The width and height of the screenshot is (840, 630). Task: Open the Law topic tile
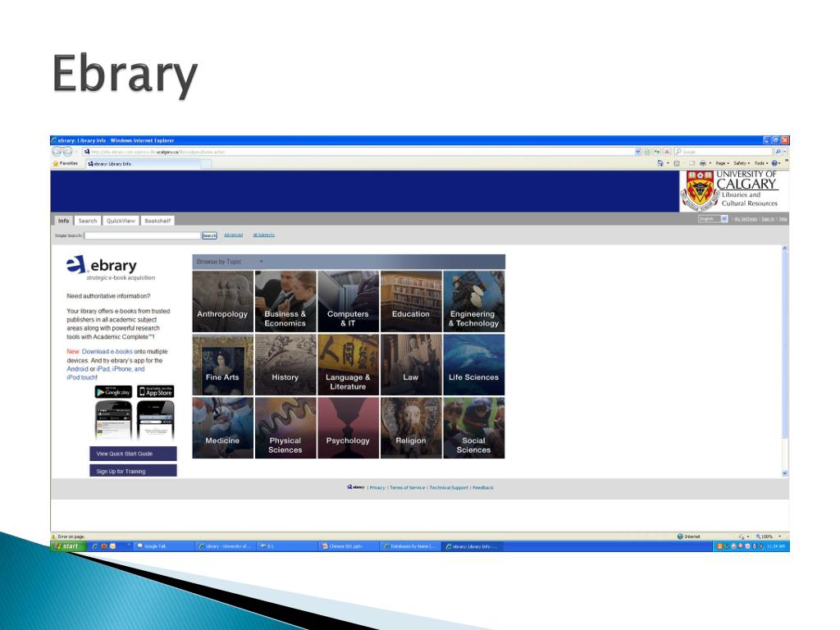(x=411, y=365)
